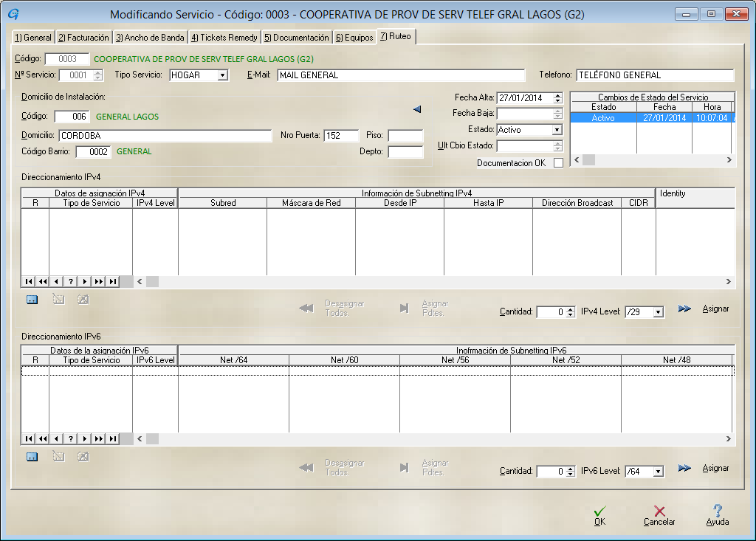Screen dimensions: 756x541
Task: Jump back a page in IPv4 grid navigator
Action: click(43, 282)
